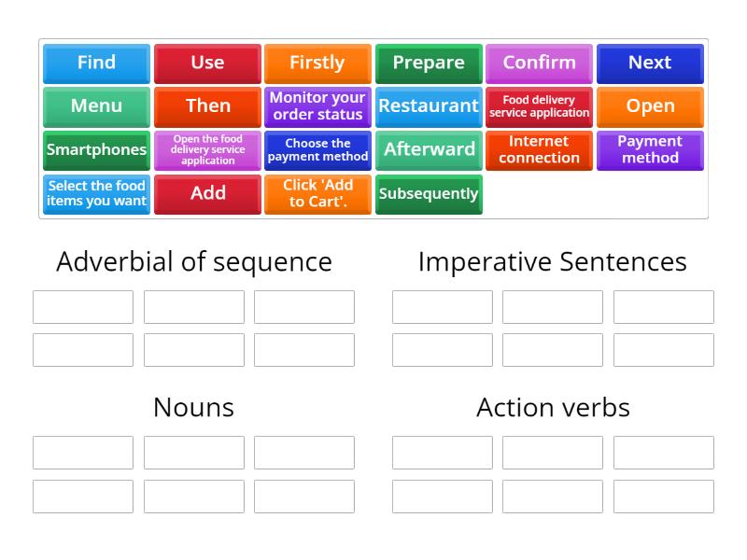Viewport: 747px width, 560px height.
Task: Pick the 'Monitor your order status' tile
Action: (x=317, y=106)
